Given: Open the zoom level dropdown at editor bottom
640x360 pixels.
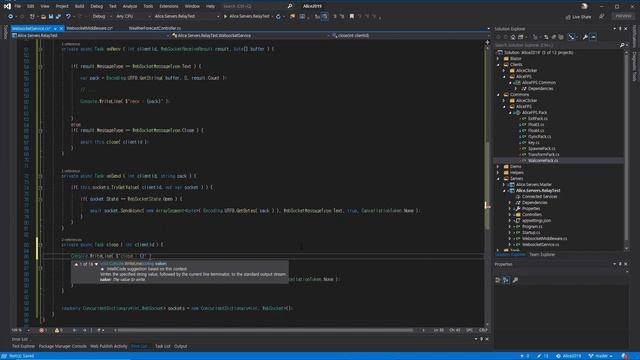Looking at the screenshot, I should click(x=20, y=330).
